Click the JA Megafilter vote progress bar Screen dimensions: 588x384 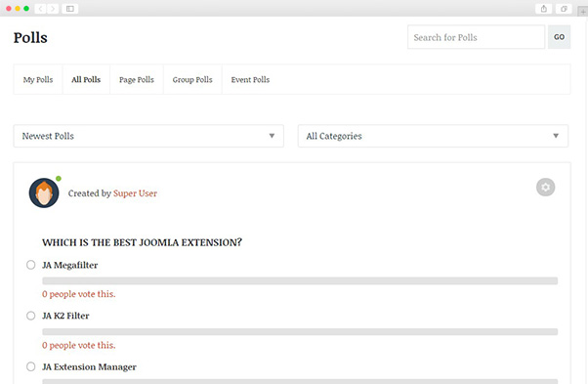(300, 280)
